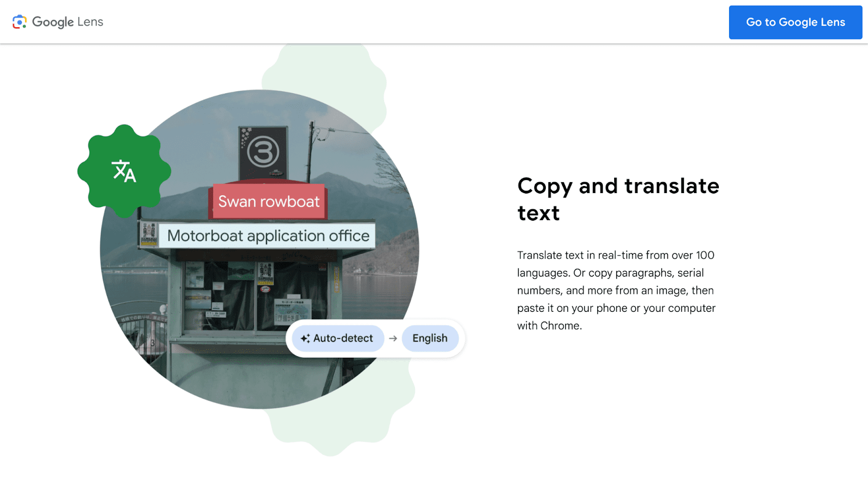Click the sparkle icon inside Auto-detect pill
The width and height of the screenshot is (868, 488).
[305, 338]
